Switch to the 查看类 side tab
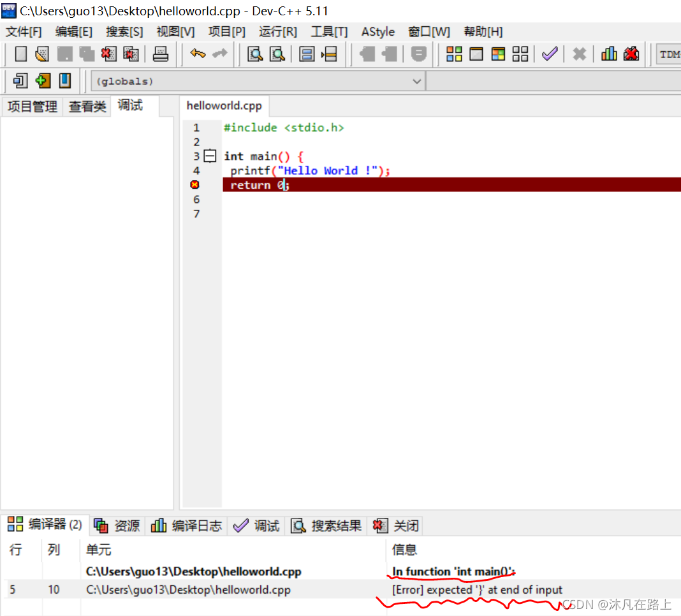This screenshot has width=681, height=616. [x=87, y=106]
